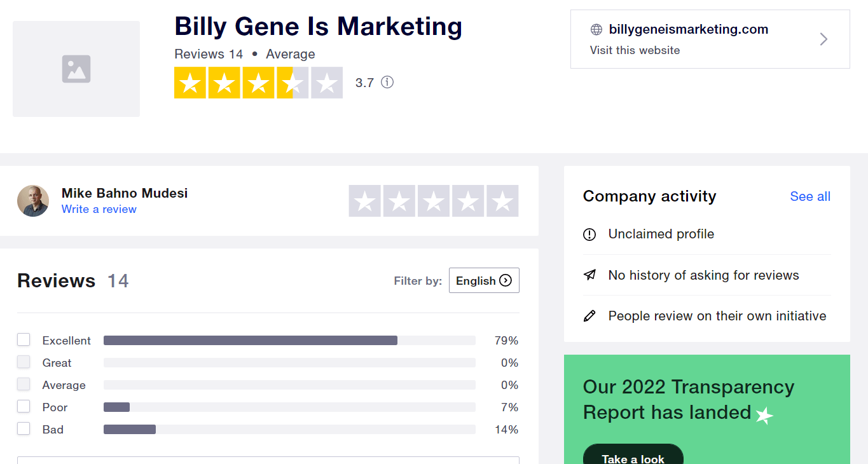Screen dimensions: 868x464
Task: Click the pencil icon by own initiative
Action: click(x=589, y=316)
